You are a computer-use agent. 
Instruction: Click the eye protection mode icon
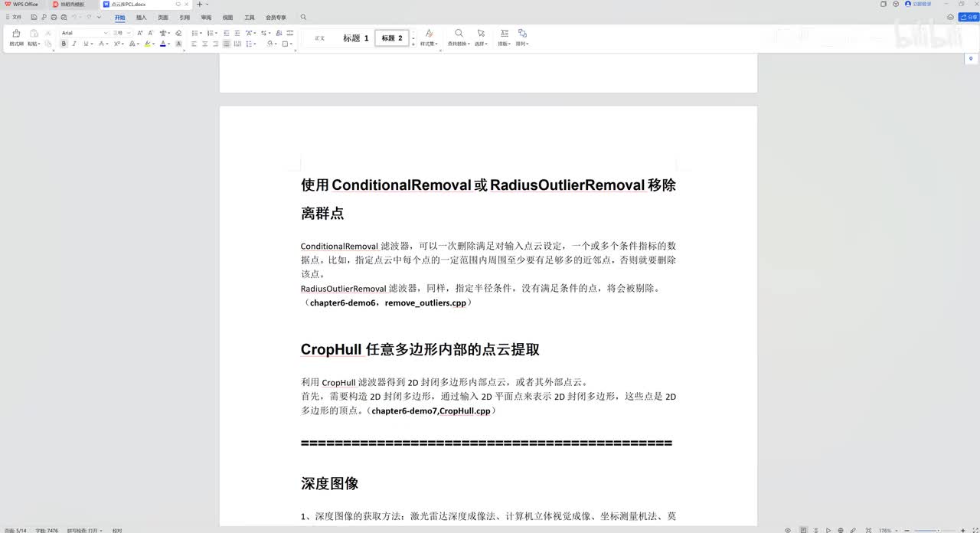(788, 530)
